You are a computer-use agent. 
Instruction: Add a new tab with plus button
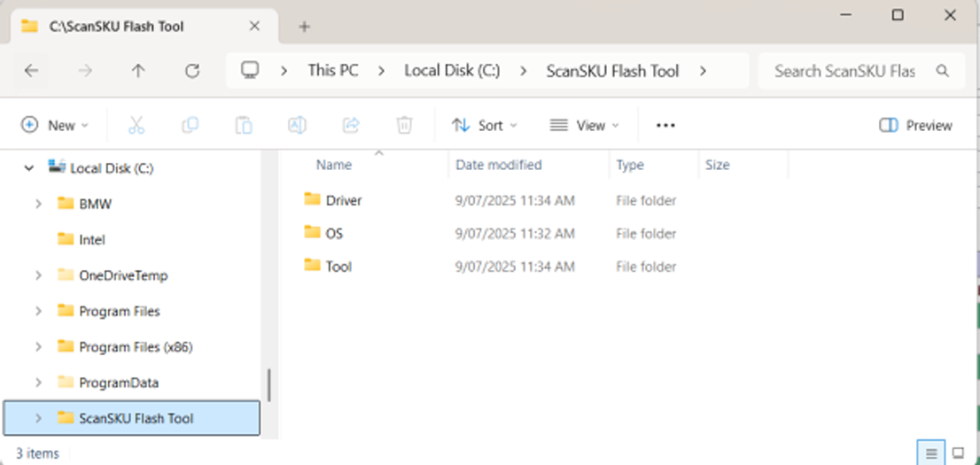(x=305, y=27)
